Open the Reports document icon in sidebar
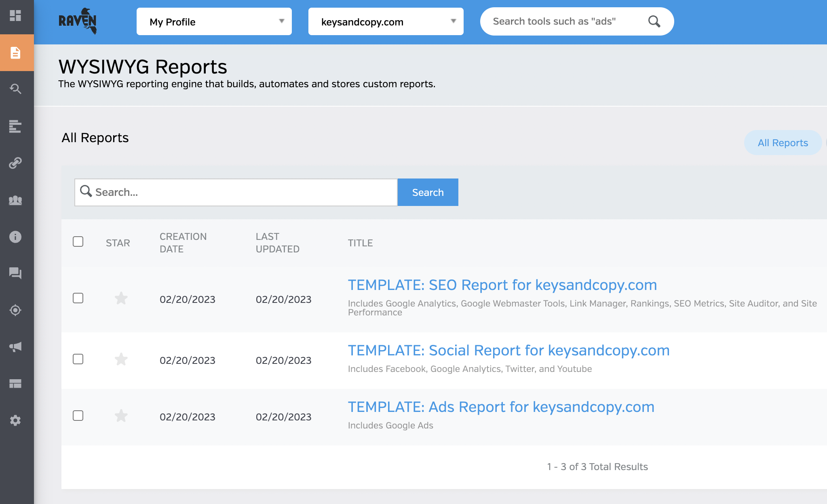827x504 pixels. coord(15,53)
